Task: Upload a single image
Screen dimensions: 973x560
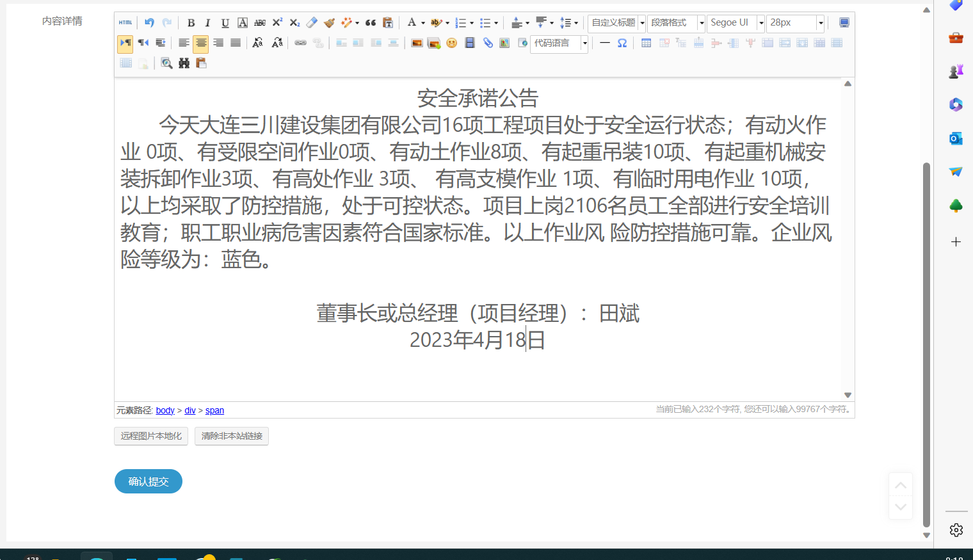Action: click(x=417, y=43)
